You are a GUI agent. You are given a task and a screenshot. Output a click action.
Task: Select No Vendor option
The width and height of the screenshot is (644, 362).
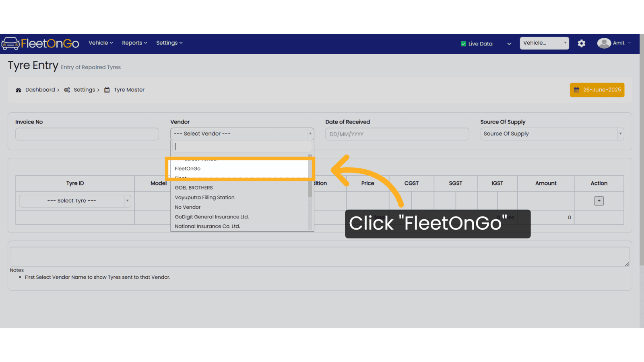[x=239, y=207]
